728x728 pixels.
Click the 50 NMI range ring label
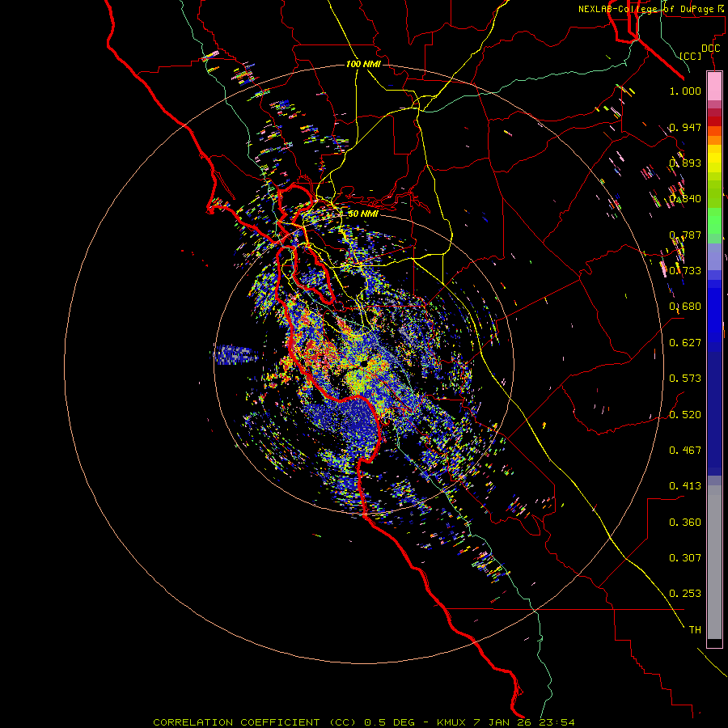(x=363, y=214)
